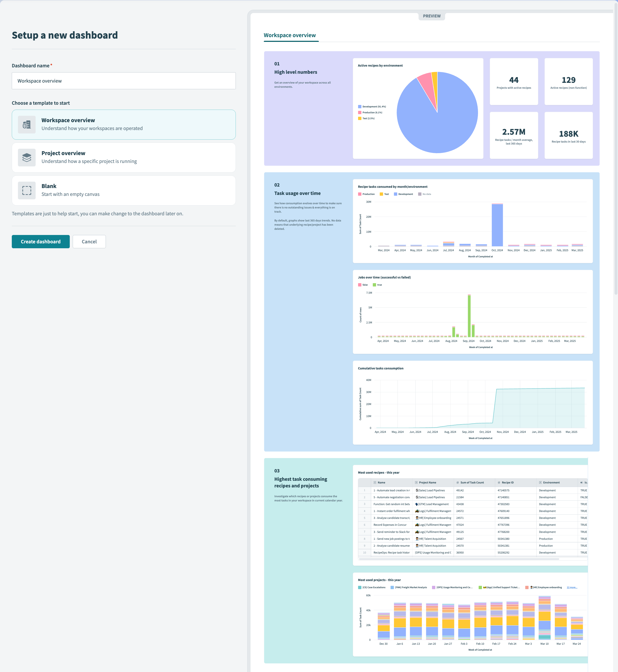Click the Blank template empty-canvas icon

coord(27,190)
